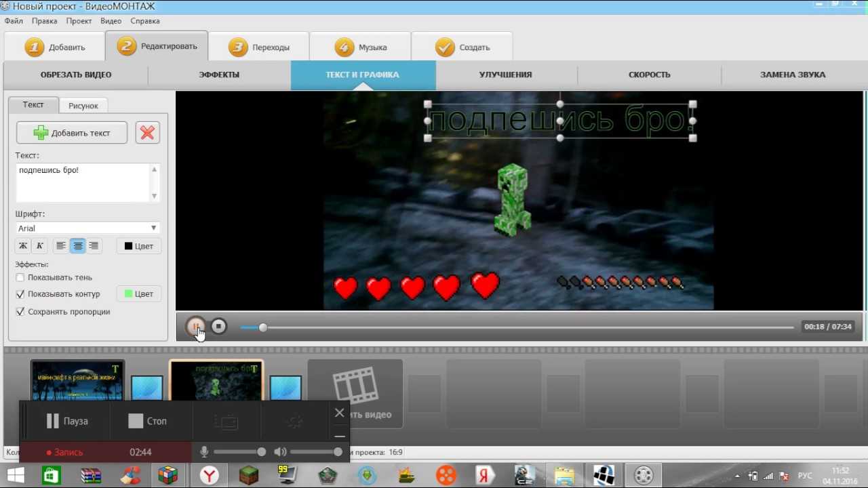Select the second timeline clip thumbnail

coord(216,380)
